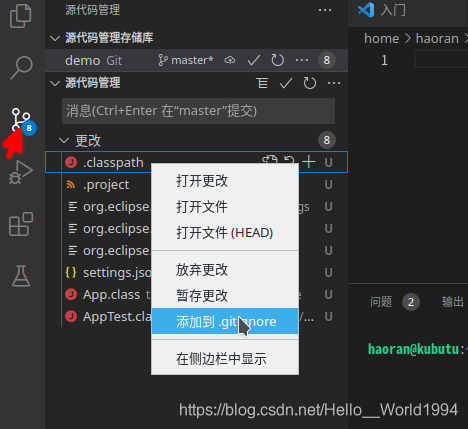
Task: Click the commit message input box
Action: click(198, 111)
